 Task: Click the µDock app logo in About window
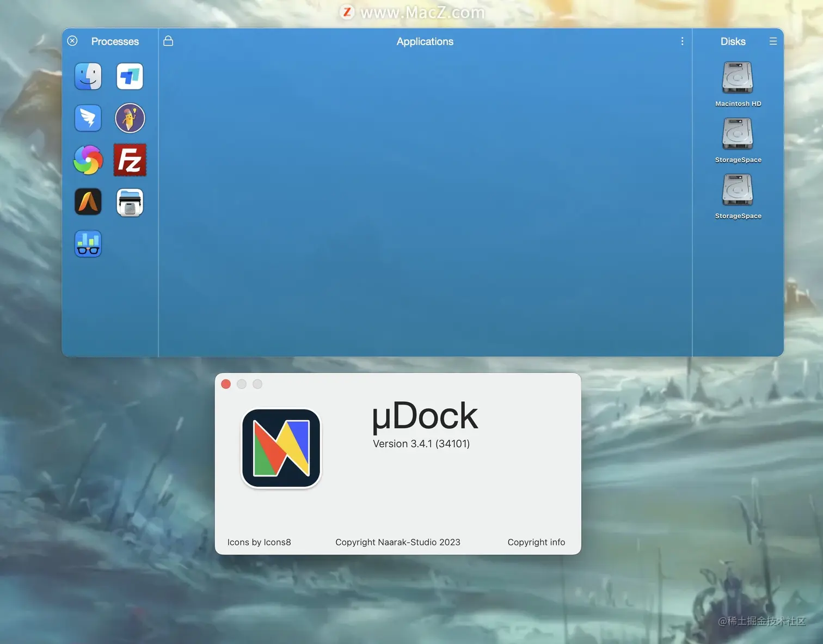tap(281, 448)
